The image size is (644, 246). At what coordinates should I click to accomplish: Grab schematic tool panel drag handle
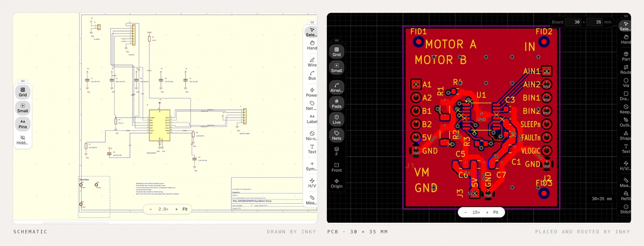tap(312, 23)
